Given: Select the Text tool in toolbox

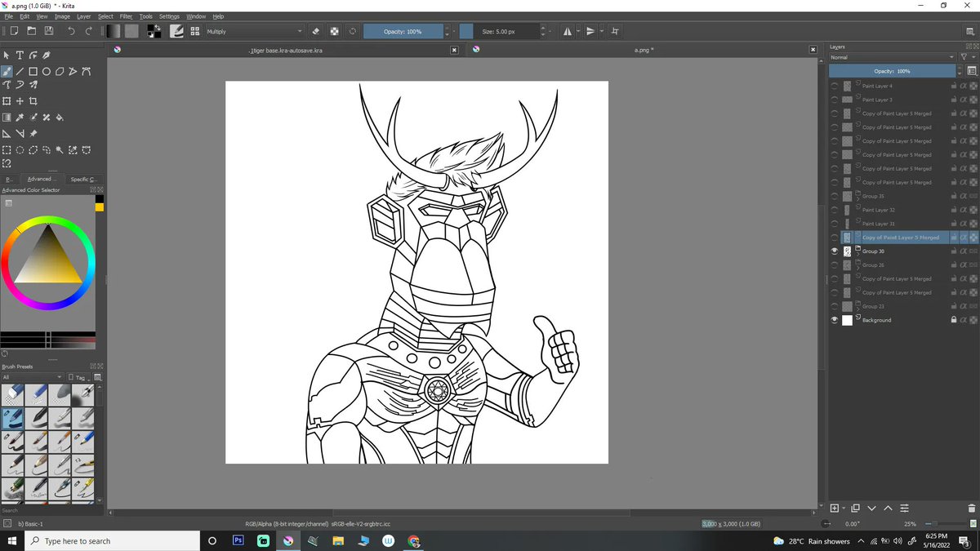Looking at the screenshot, I should (x=20, y=56).
